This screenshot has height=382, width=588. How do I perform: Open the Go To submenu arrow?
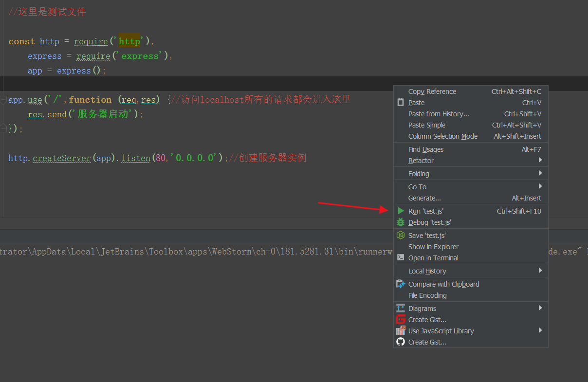click(x=540, y=186)
